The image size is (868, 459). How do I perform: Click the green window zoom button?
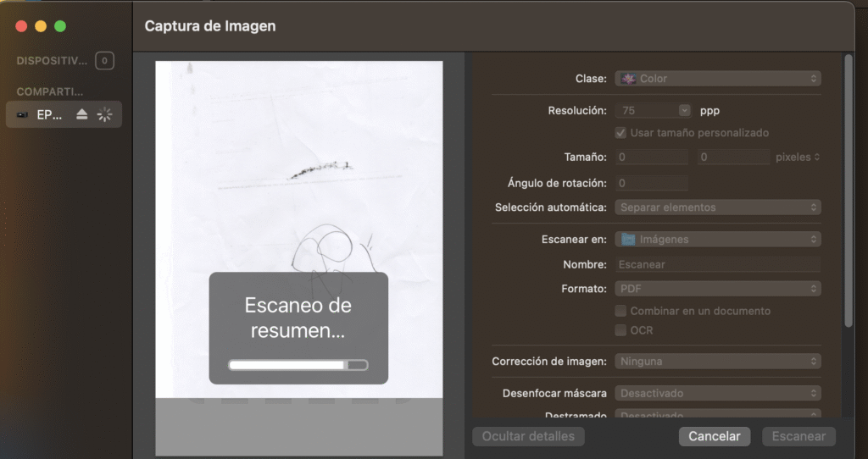[60, 26]
